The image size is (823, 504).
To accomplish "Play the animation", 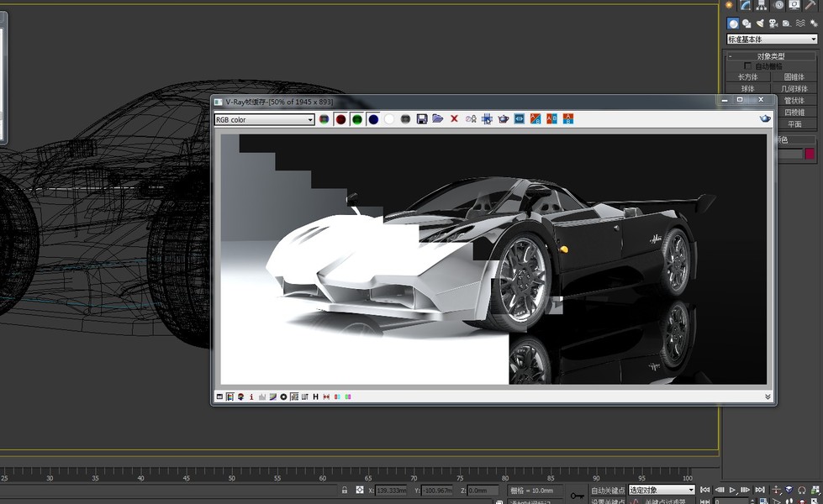I will [732, 490].
